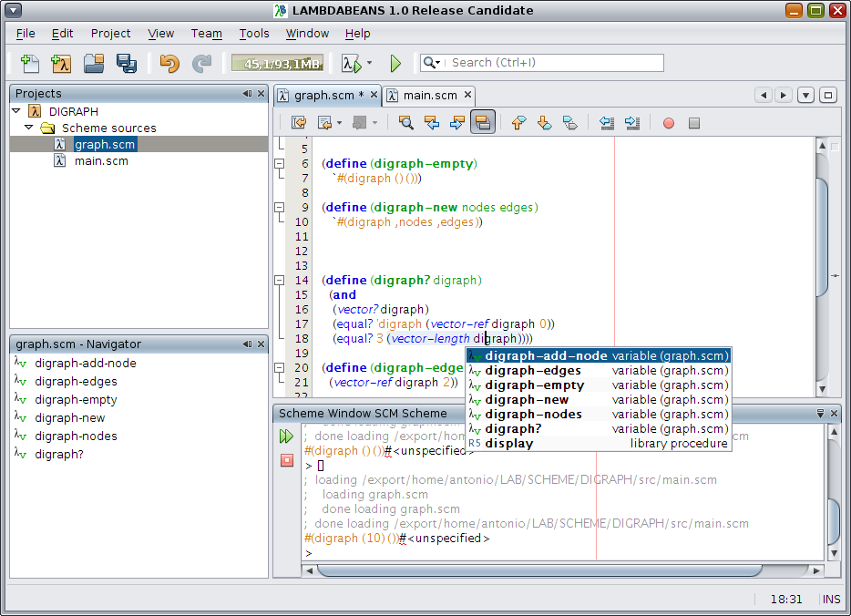Stop macro recording with grey square
The width and height of the screenshot is (851, 616).
694,123
